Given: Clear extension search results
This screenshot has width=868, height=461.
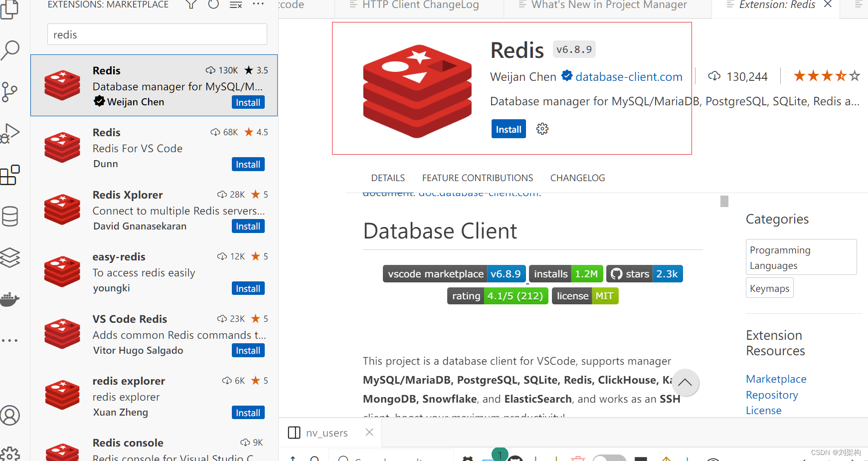Looking at the screenshot, I should (x=236, y=5).
